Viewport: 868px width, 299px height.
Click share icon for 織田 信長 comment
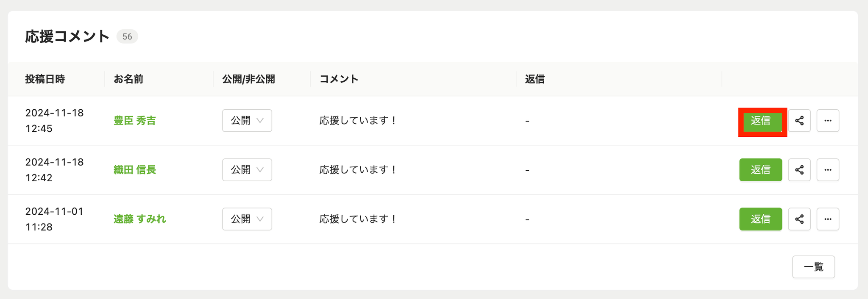click(x=799, y=170)
